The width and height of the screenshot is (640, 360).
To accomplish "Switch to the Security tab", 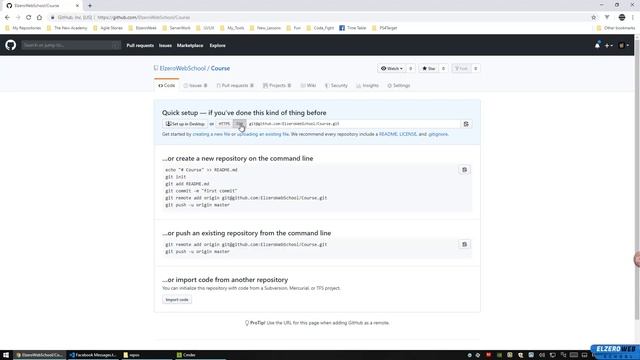I will [336, 85].
